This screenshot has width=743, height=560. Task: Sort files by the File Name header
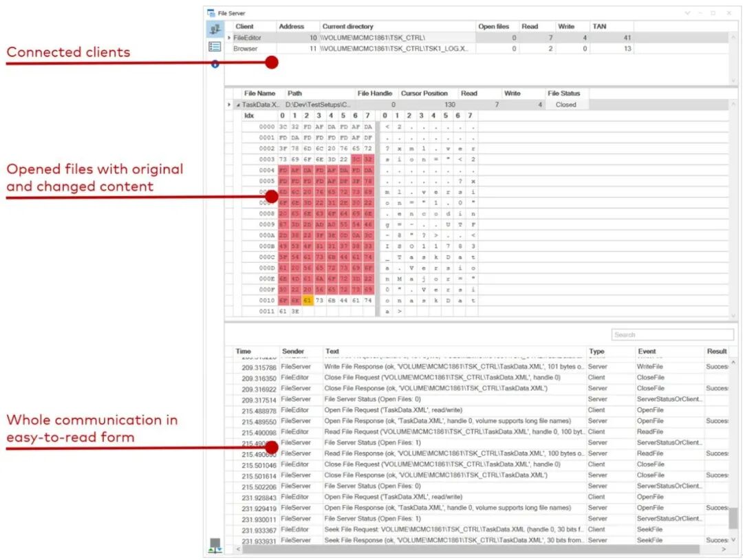click(x=259, y=94)
